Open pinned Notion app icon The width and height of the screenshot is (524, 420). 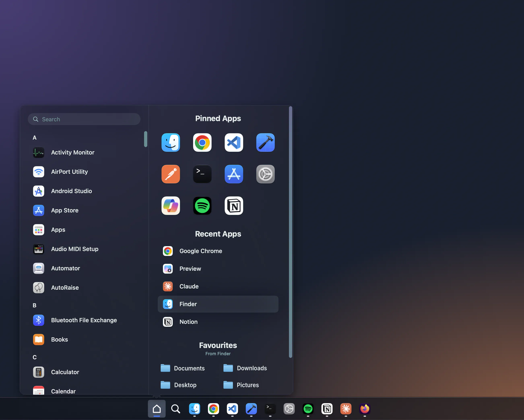(234, 206)
